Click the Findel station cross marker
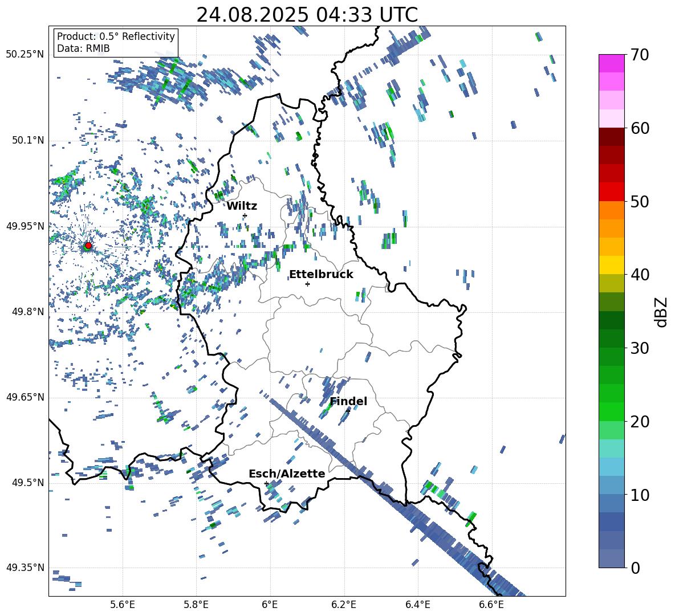 point(348,411)
